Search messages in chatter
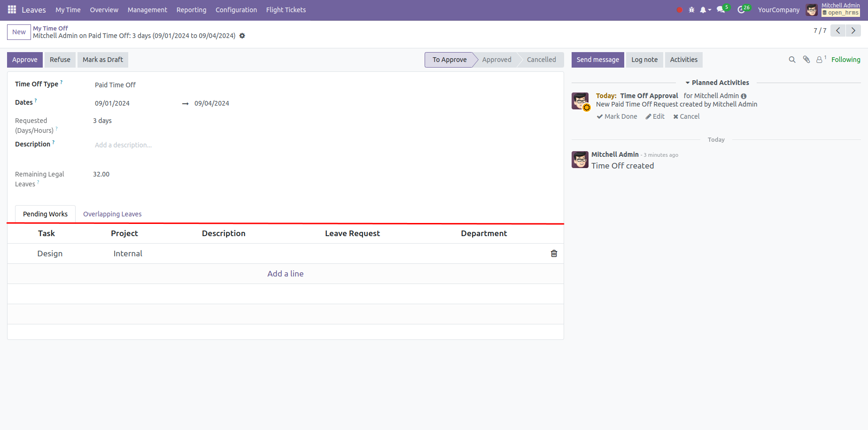This screenshot has width=868, height=430. point(792,60)
